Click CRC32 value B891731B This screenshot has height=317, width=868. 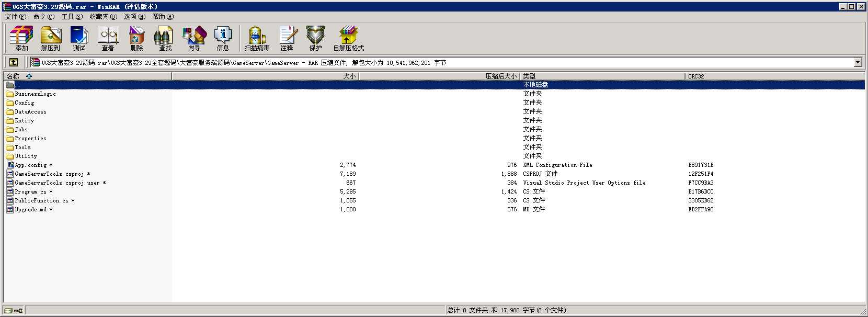tap(701, 165)
